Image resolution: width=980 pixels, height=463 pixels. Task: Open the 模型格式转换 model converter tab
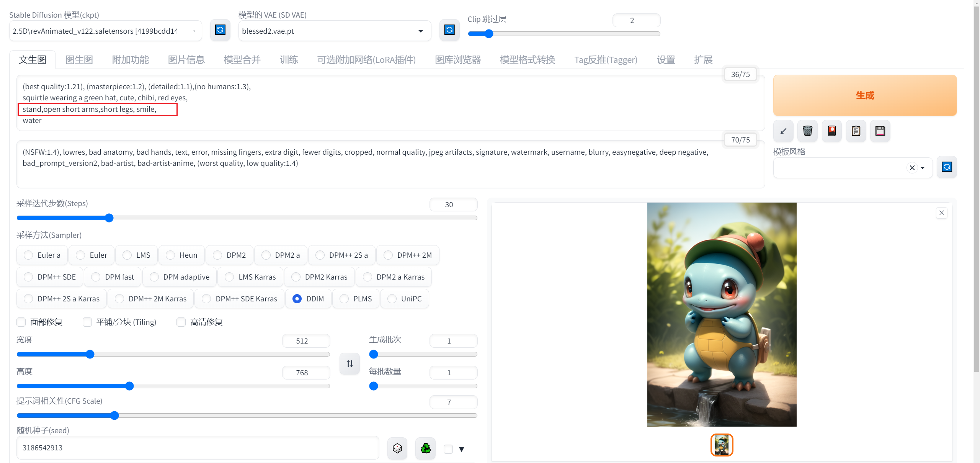(x=528, y=60)
